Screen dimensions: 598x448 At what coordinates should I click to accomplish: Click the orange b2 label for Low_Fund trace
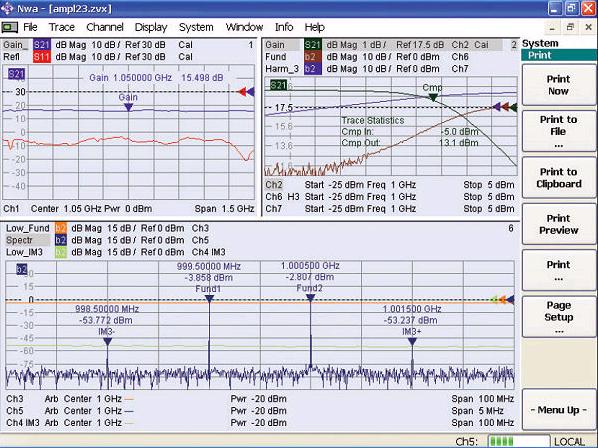point(61,228)
